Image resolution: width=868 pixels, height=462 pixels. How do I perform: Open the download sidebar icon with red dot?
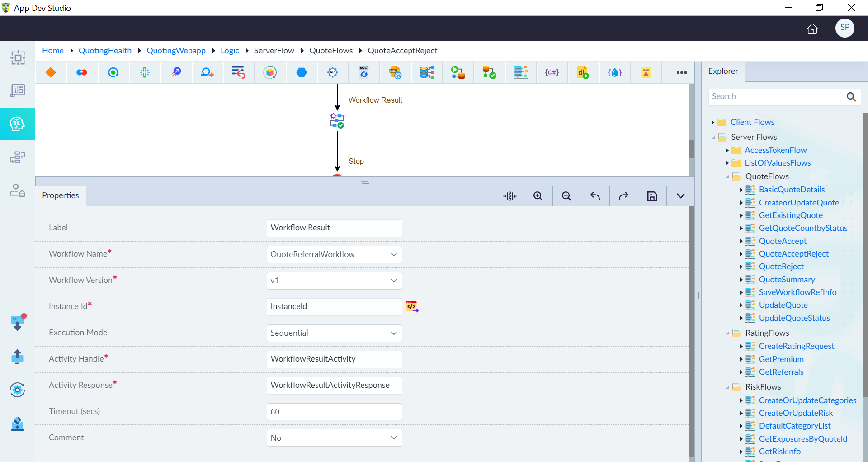click(x=17, y=323)
